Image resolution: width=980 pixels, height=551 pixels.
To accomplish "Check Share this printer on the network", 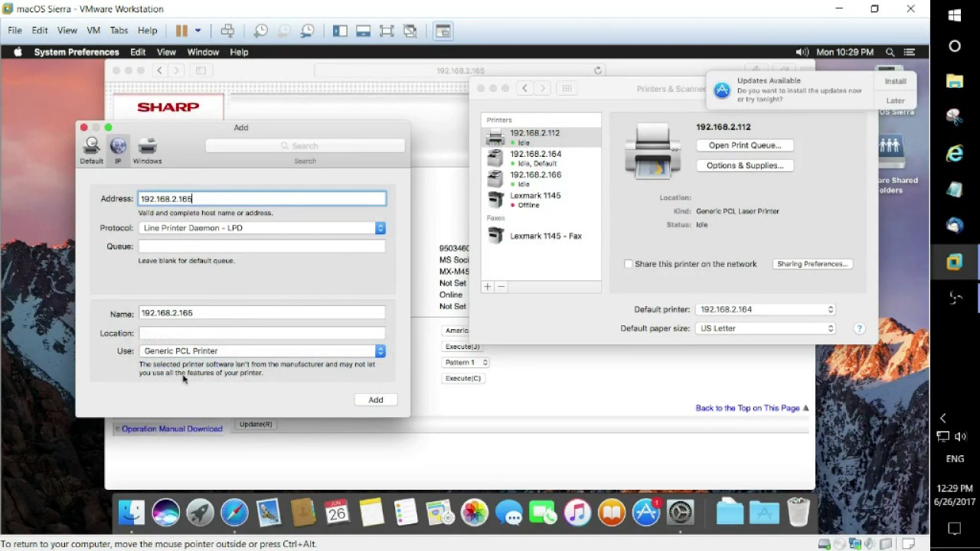I will tap(629, 264).
